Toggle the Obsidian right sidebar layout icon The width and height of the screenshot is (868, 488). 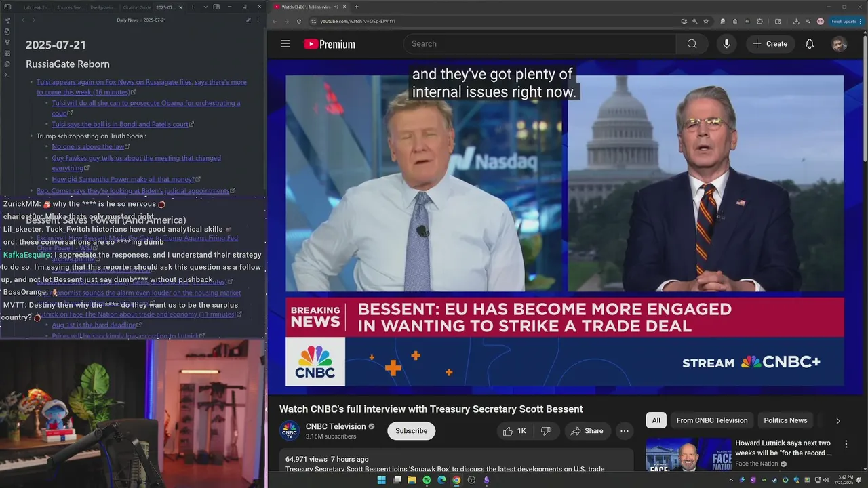(216, 7)
